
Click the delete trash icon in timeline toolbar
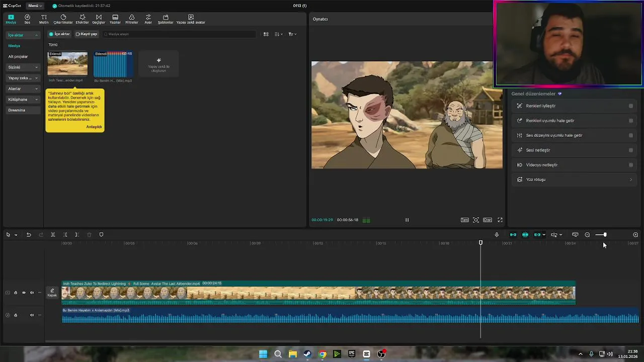tap(89, 235)
